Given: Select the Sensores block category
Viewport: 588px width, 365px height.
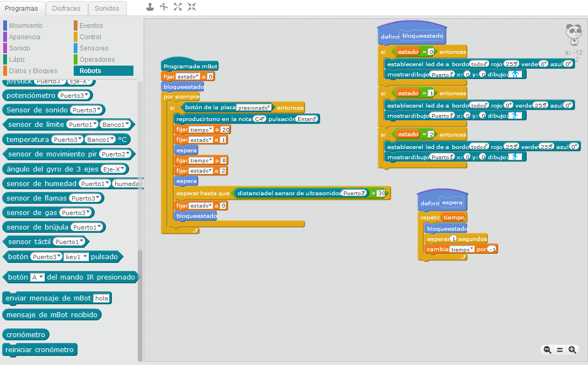Looking at the screenshot, I should coord(94,48).
